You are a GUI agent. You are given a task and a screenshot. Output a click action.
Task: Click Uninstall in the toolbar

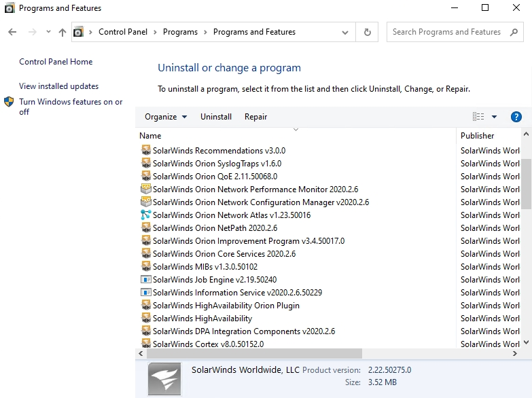coord(216,117)
